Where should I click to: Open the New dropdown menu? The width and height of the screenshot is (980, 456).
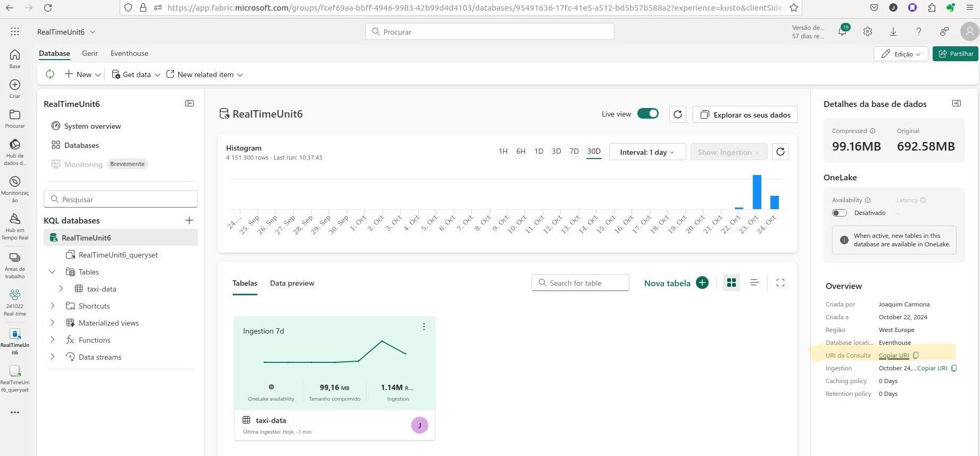coord(83,74)
